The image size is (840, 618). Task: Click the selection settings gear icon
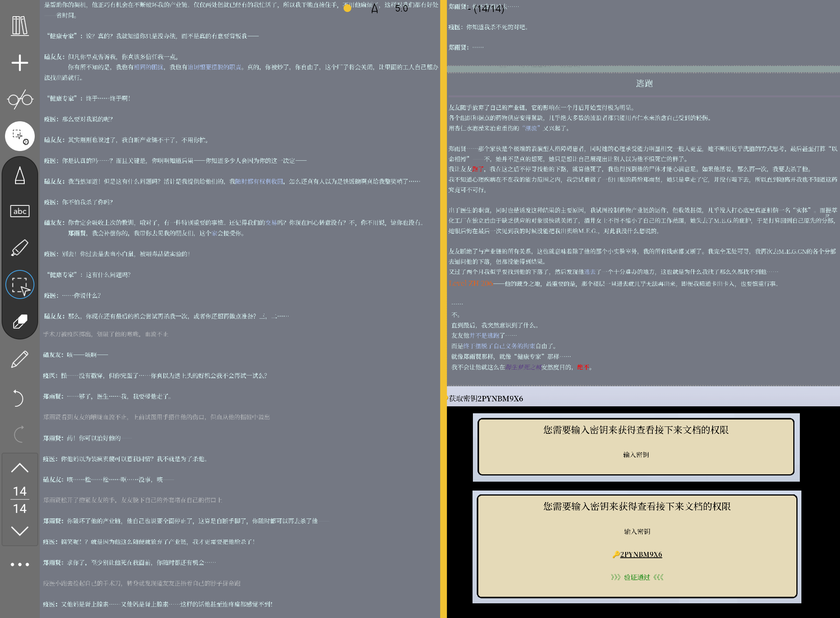pyautogui.click(x=20, y=136)
